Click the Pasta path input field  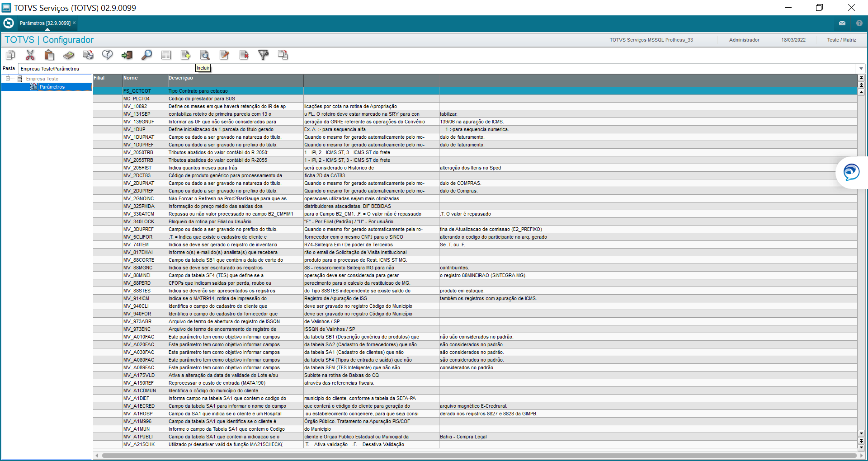438,69
